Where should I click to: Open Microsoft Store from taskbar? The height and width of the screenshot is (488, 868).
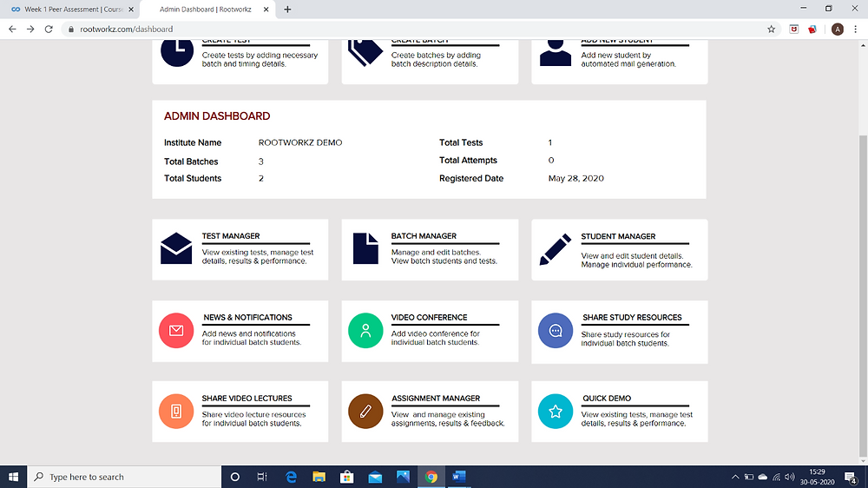347,477
